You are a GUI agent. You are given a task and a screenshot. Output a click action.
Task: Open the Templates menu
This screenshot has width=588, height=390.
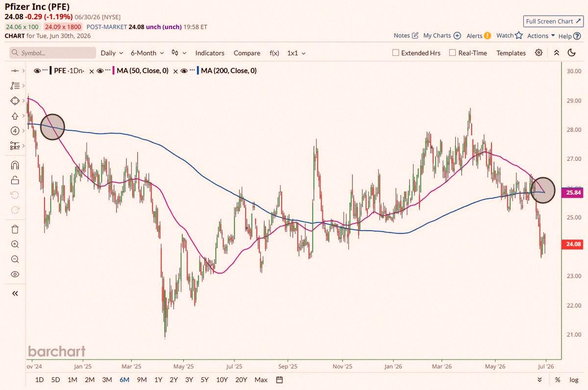[511, 53]
